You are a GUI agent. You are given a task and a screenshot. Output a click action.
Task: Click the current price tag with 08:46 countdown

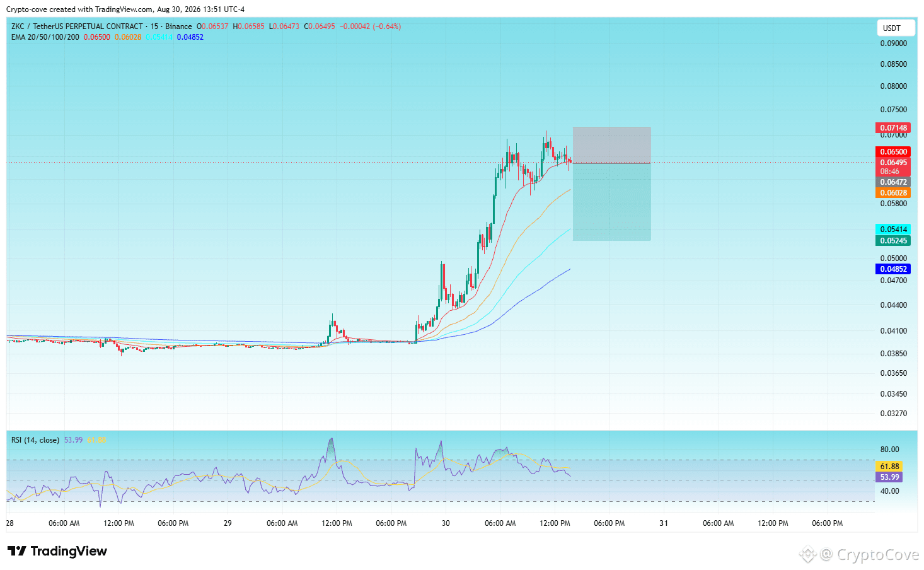click(893, 167)
